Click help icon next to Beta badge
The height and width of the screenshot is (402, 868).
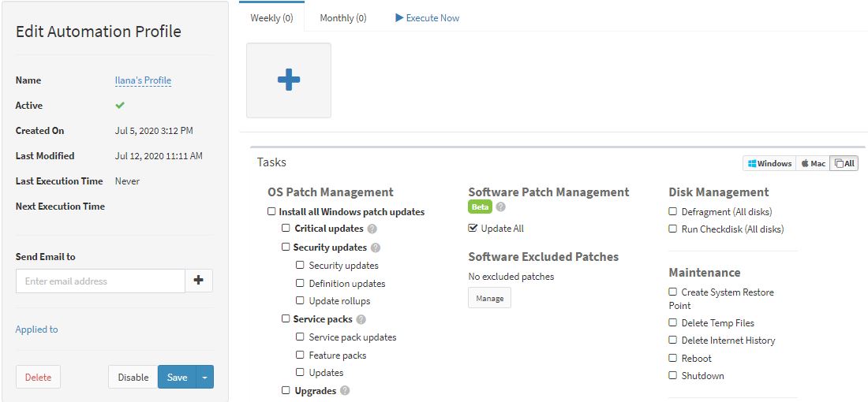click(x=501, y=207)
